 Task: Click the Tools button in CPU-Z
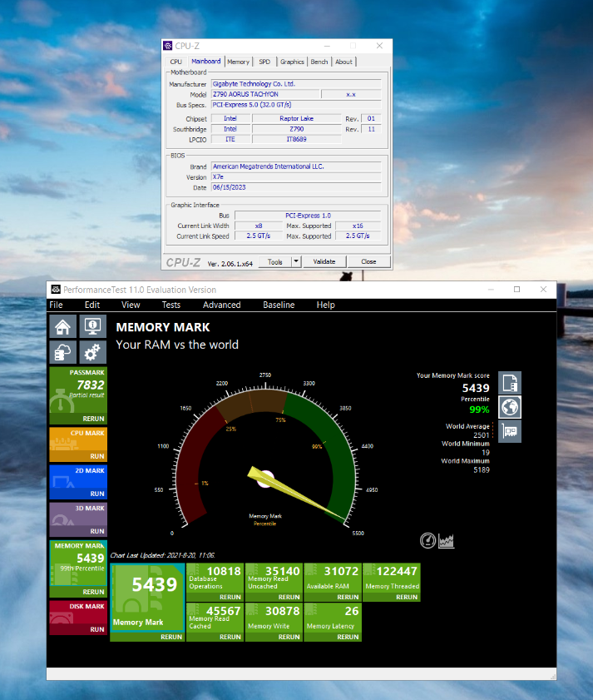tap(274, 261)
